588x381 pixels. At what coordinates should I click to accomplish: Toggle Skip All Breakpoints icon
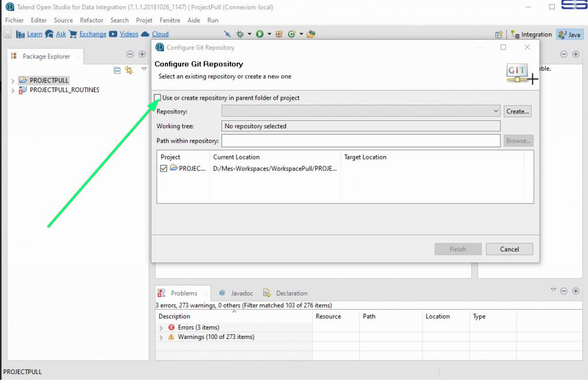coord(227,34)
